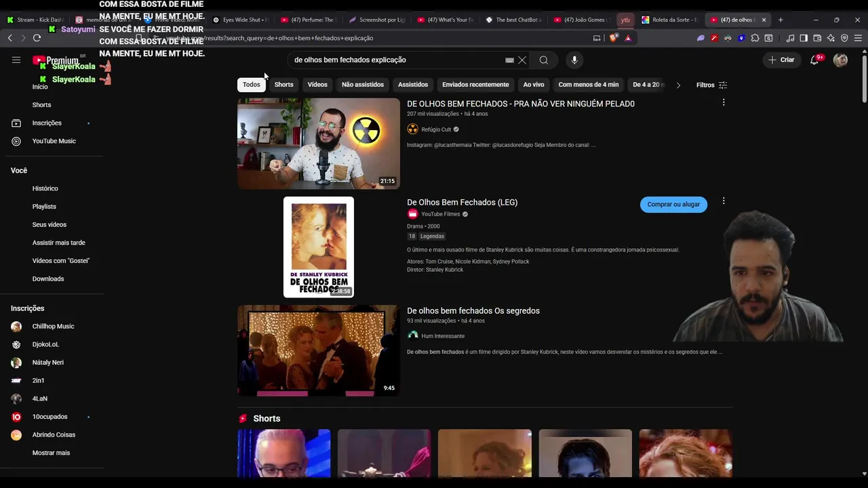Open video title PRA NÃO VER NINGUÉM PELADO
The image size is (868, 488).
(521, 104)
